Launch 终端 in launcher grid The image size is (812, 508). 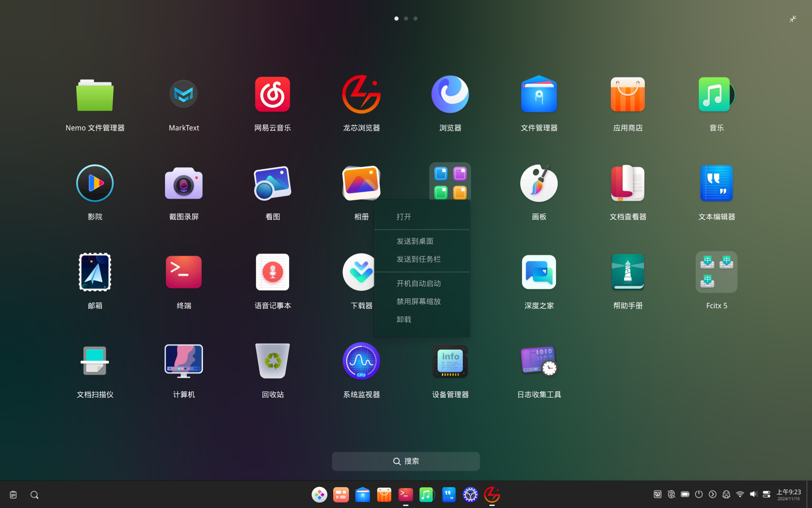tap(184, 273)
